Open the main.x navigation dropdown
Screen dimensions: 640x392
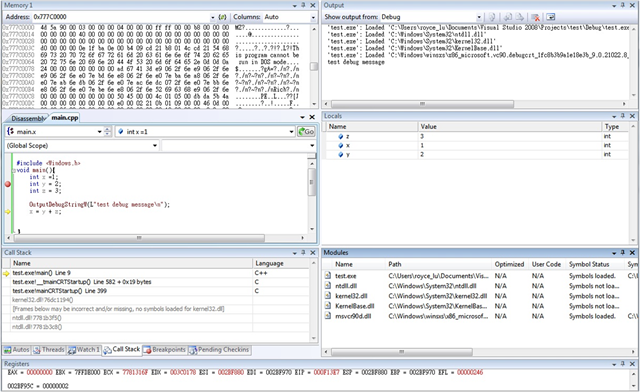(x=99, y=131)
